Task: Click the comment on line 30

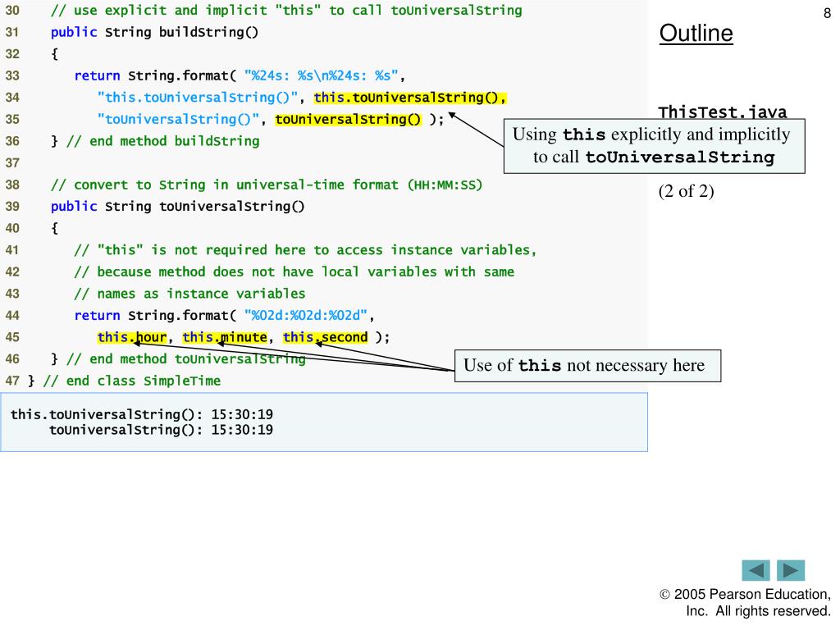Action: coord(286,10)
